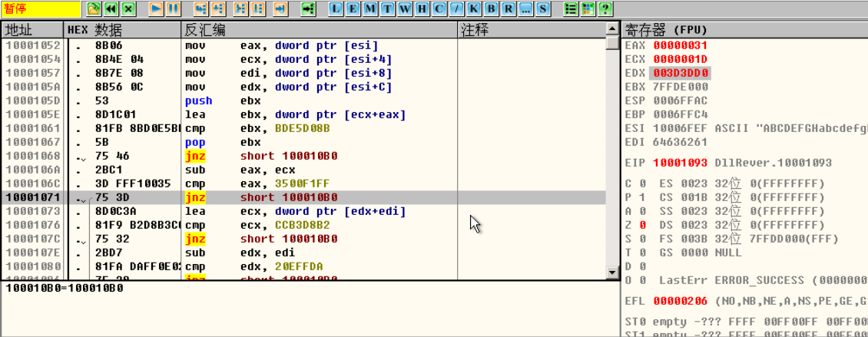The height and width of the screenshot is (337, 868).
Task: Run the program with the play icon
Action: pyautogui.click(x=157, y=8)
